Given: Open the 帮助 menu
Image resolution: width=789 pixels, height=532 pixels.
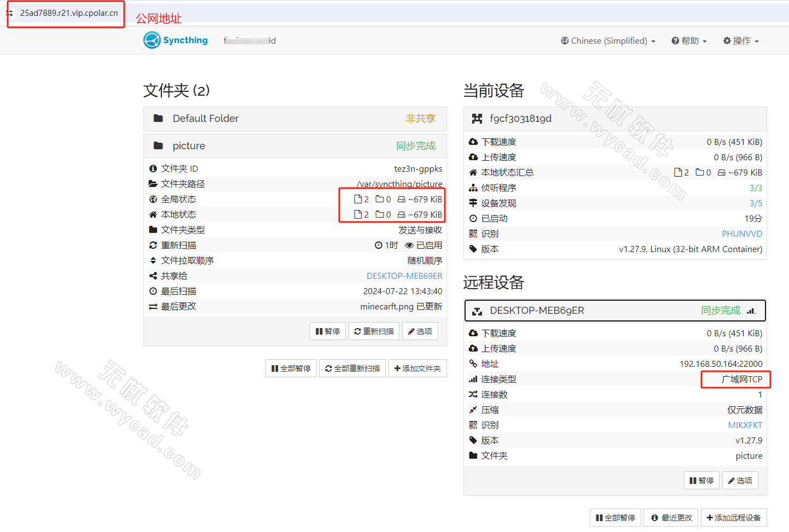Looking at the screenshot, I should (689, 40).
